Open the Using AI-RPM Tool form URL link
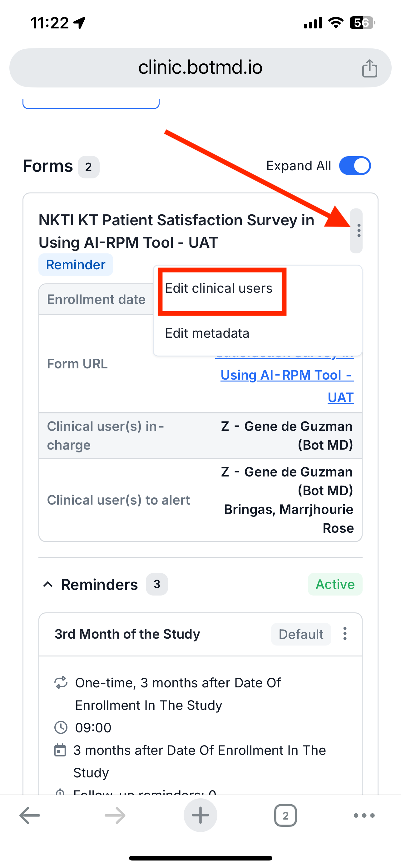This screenshot has width=401, height=868. click(x=287, y=375)
